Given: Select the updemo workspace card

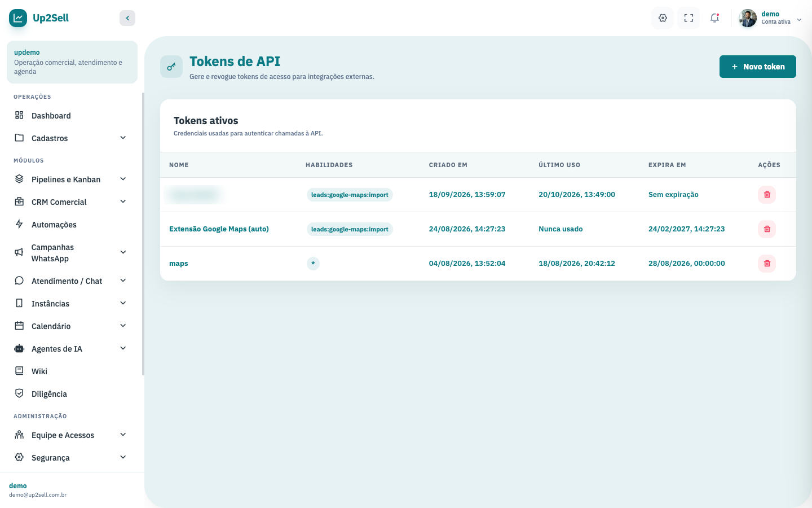Looking at the screenshot, I should [72, 62].
